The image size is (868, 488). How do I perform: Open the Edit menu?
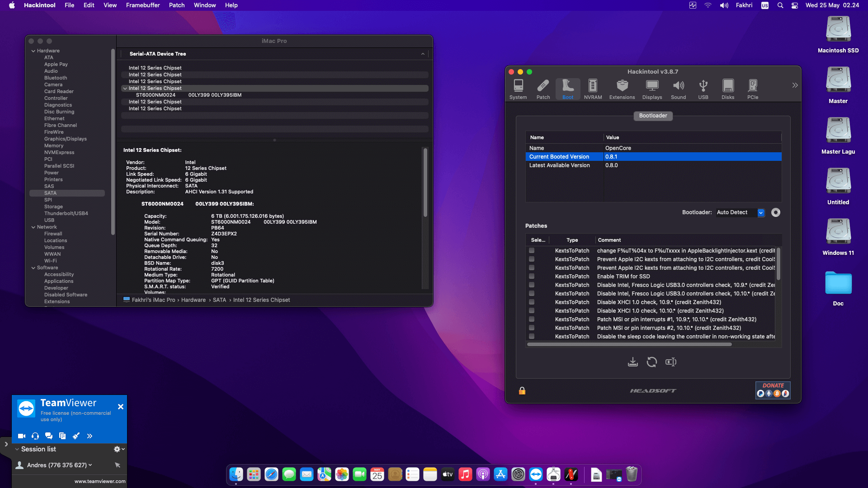click(89, 5)
